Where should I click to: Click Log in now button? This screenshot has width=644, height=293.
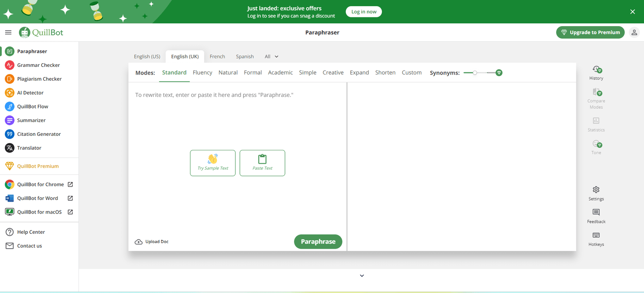[x=364, y=12]
